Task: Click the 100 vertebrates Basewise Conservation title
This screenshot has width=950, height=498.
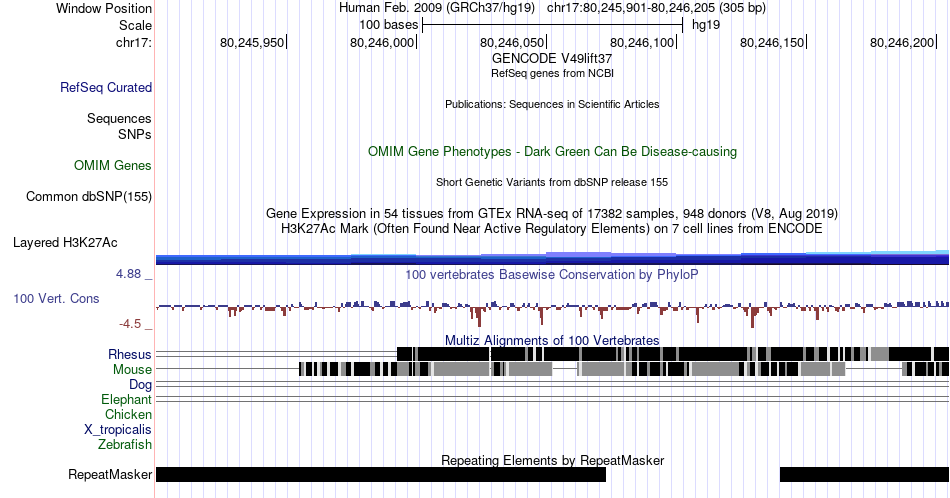Action: coord(552,274)
